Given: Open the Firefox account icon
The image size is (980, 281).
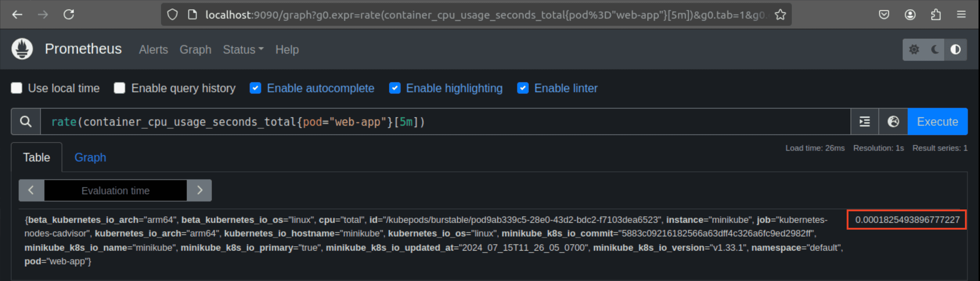Looking at the screenshot, I should click(x=910, y=14).
